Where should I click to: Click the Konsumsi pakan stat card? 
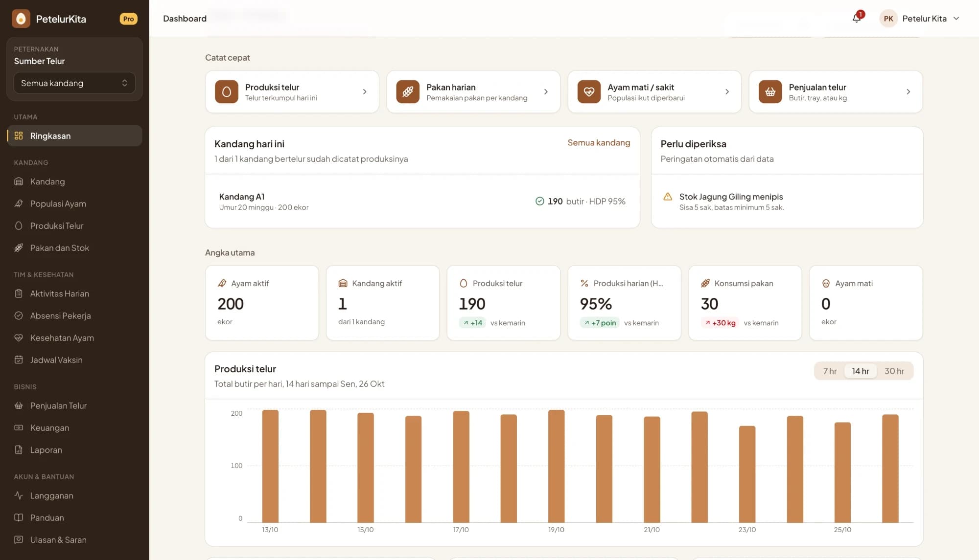(x=745, y=303)
